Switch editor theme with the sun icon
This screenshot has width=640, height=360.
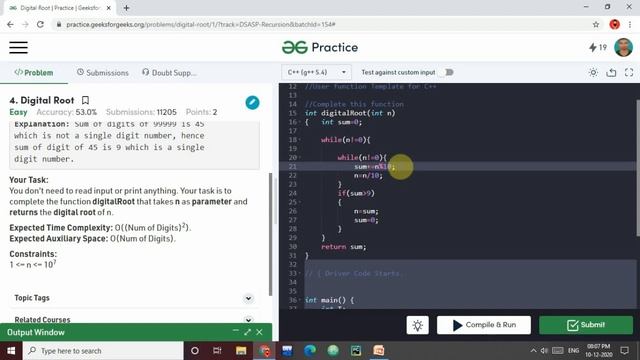(593, 72)
